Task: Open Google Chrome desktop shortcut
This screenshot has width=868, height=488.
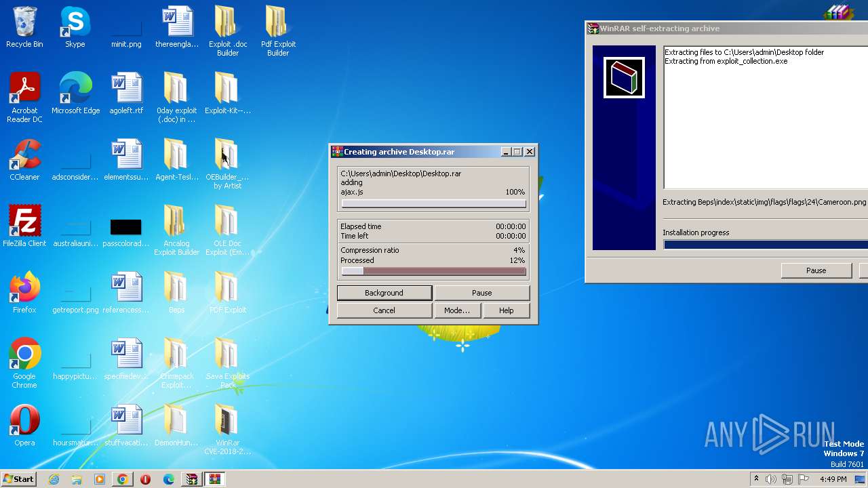Action: 24,364
